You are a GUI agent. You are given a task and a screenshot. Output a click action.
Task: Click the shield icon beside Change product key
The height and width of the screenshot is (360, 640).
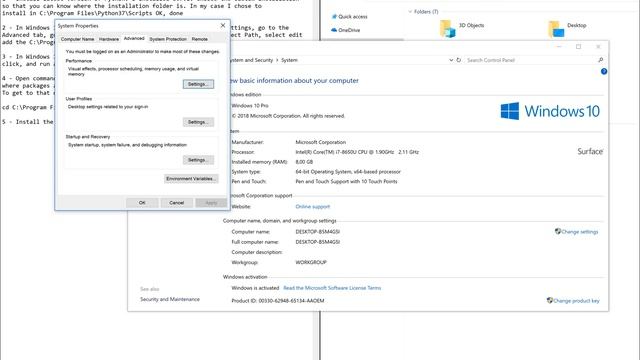pos(550,300)
